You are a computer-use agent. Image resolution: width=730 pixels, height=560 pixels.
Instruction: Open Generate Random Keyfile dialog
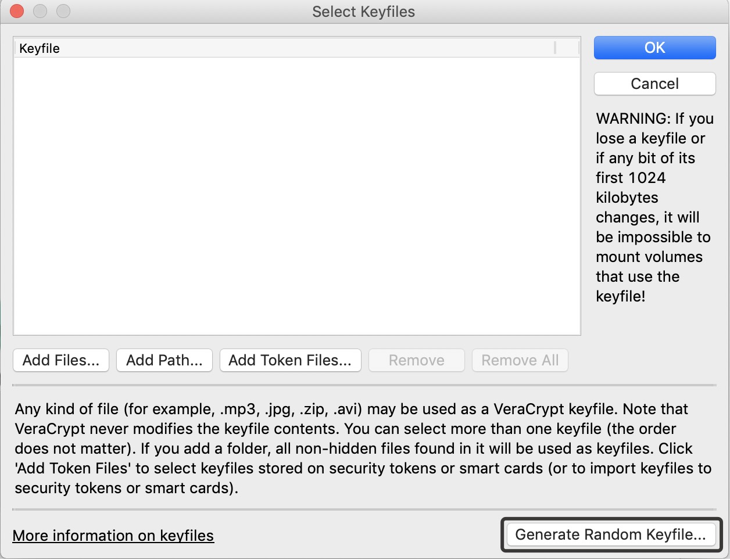[610, 534]
